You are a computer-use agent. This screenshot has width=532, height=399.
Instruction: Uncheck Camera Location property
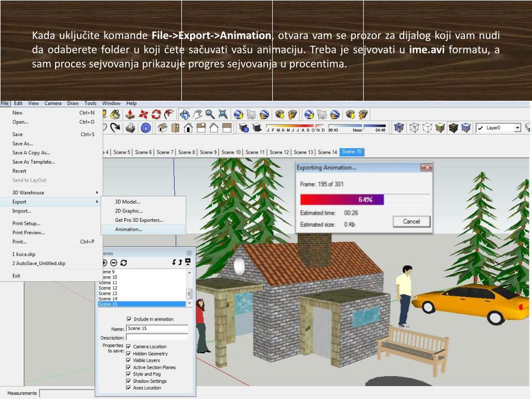pyautogui.click(x=129, y=347)
